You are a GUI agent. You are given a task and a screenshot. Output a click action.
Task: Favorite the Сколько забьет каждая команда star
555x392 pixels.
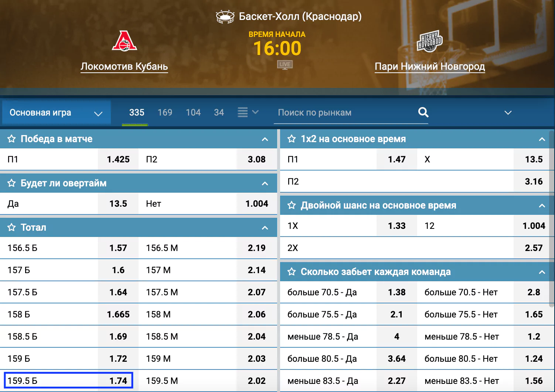(292, 272)
